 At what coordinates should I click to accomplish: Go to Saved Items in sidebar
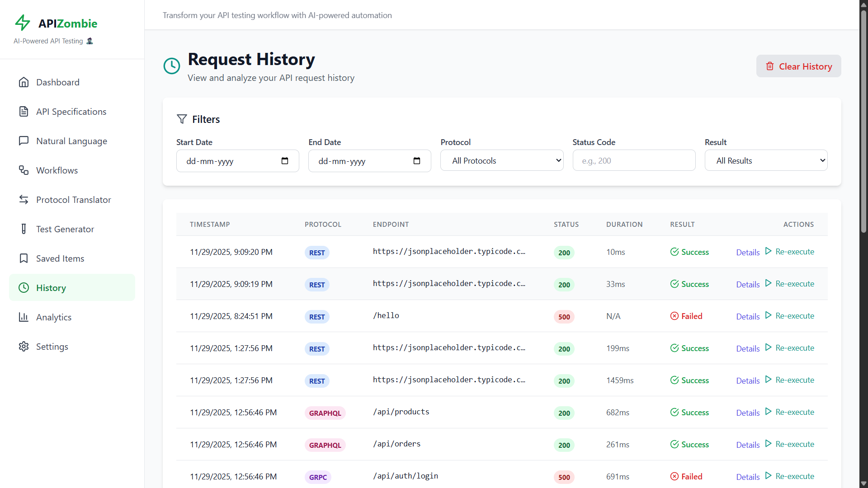pyautogui.click(x=60, y=258)
